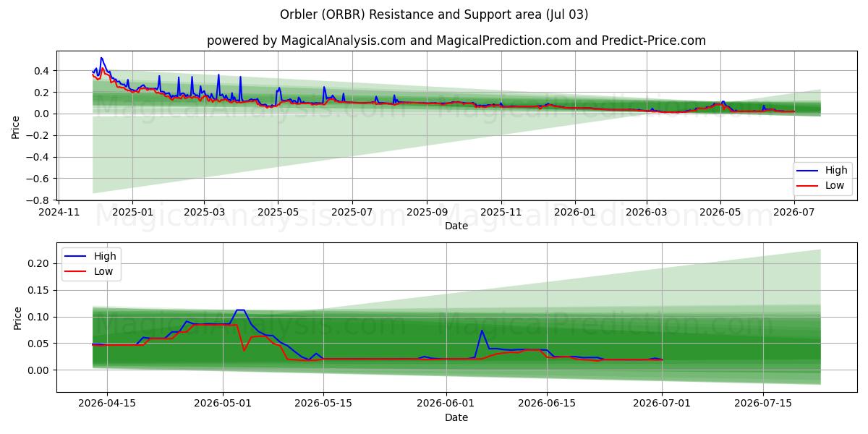Screen dimensions: 868x434
Task: Click the chart title 'Orbler (ORBR) Resistance and Support area (Jul 03)'
Action: (434, 14)
